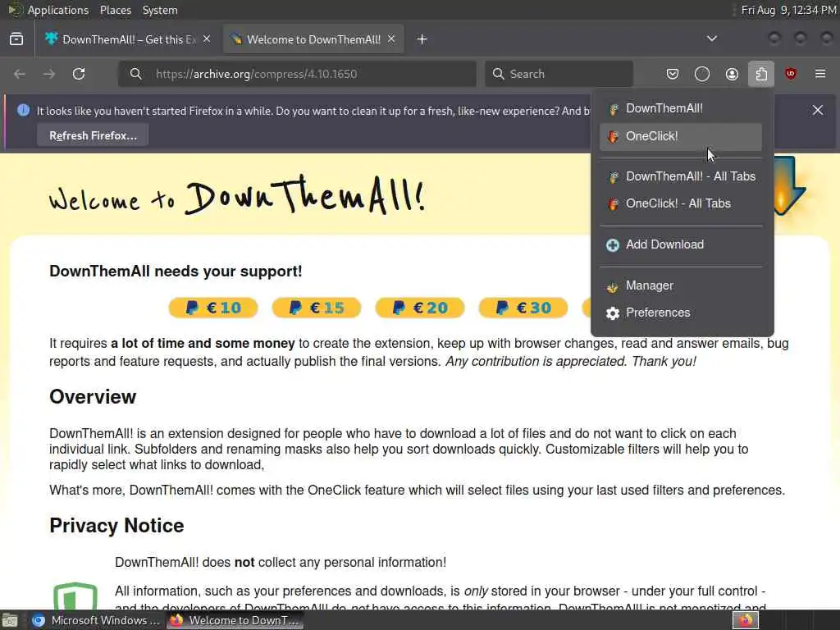
Task: Donate €30 via PayPal button
Action: [x=523, y=308]
